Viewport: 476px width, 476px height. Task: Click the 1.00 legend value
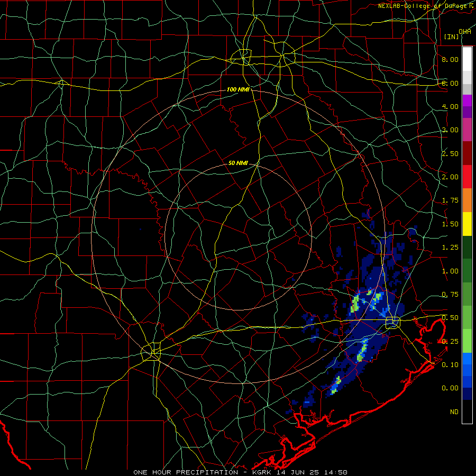450,271
